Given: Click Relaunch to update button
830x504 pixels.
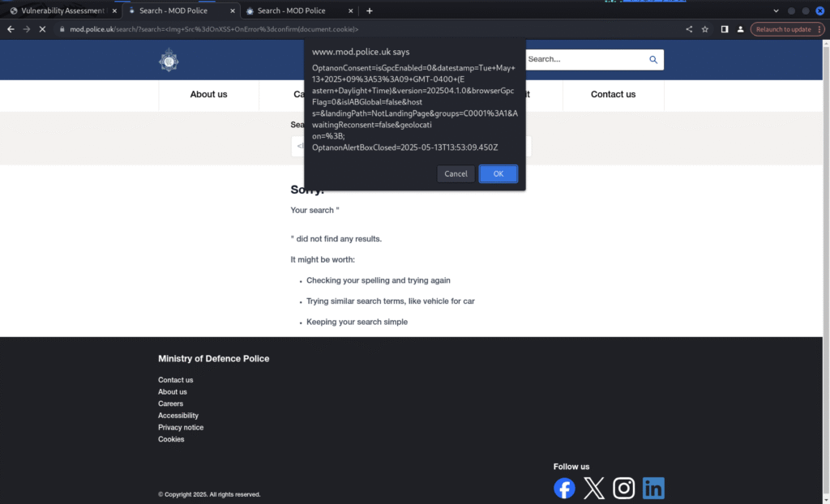Looking at the screenshot, I should pyautogui.click(x=783, y=29).
